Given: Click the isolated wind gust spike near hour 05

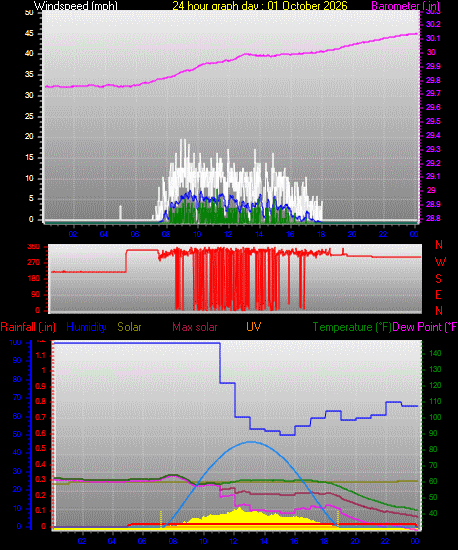Looking at the screenshot, I should pyautogui.click(x=120, y=213).
